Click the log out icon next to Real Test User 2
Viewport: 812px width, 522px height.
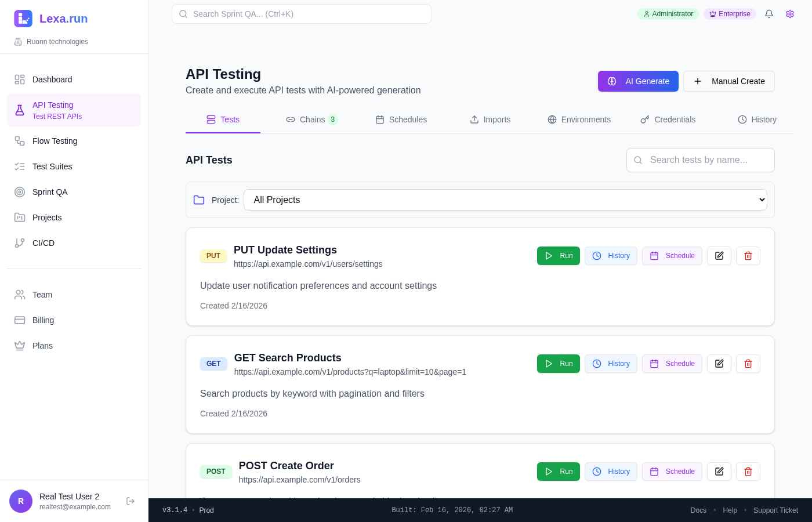[x=130, y=501]
